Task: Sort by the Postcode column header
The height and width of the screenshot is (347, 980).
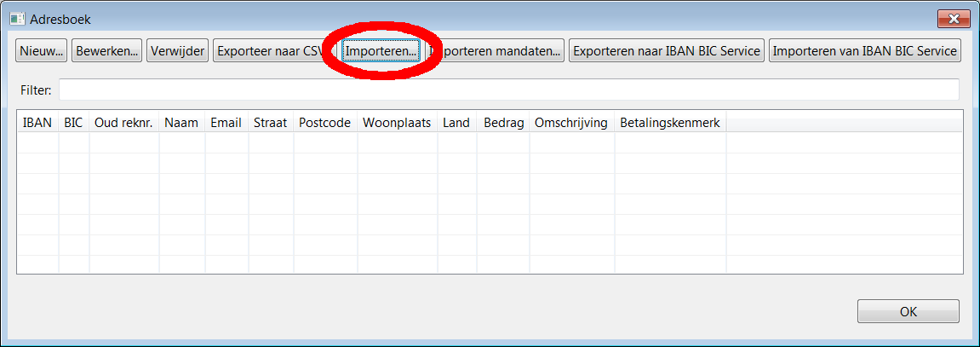Action: pyautogui.click(x=325, y=123)
